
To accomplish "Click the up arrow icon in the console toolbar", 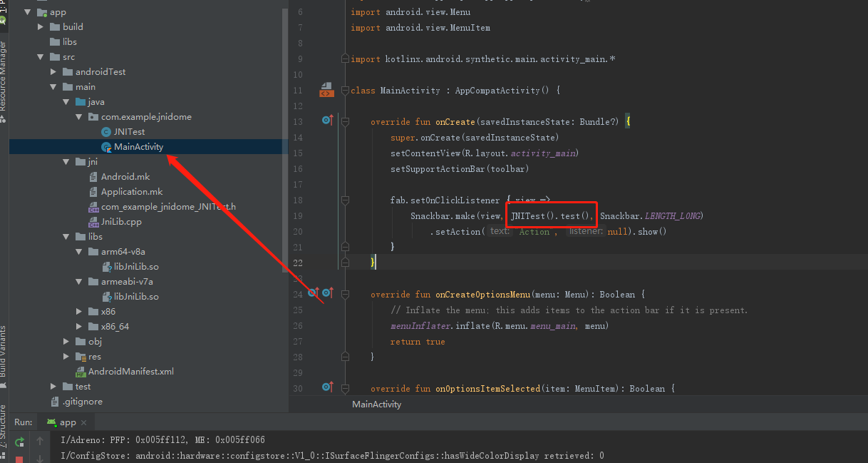I will [x=40, y=442].
